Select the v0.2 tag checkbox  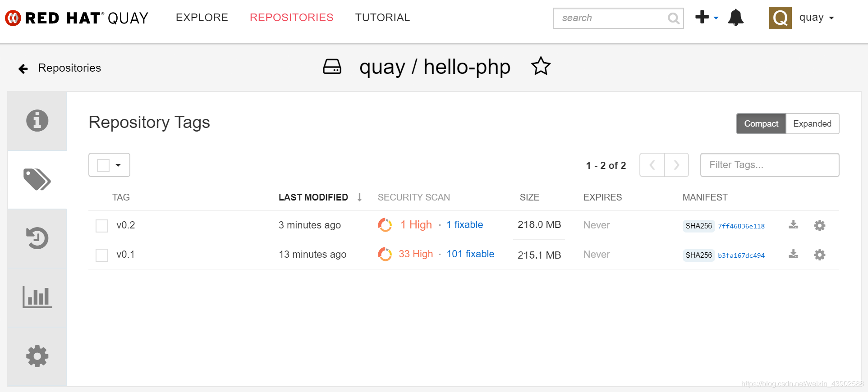102,226
